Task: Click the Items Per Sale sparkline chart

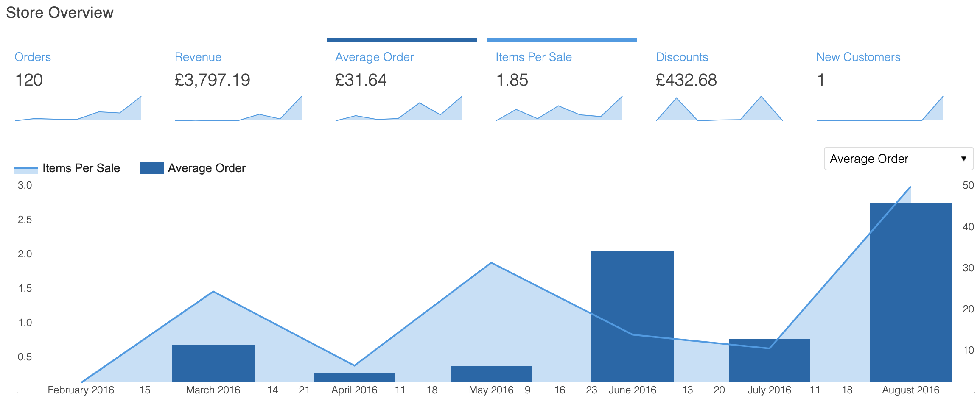Action: click(559, 109)
